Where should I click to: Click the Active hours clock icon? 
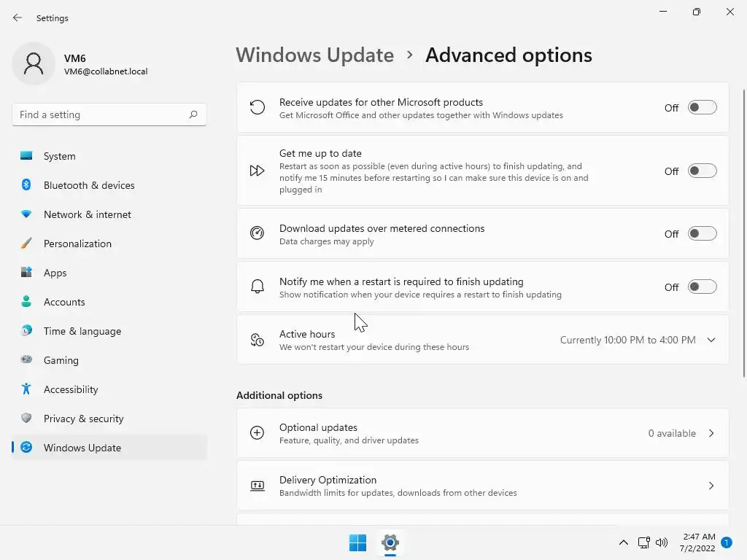coord(258,340)
